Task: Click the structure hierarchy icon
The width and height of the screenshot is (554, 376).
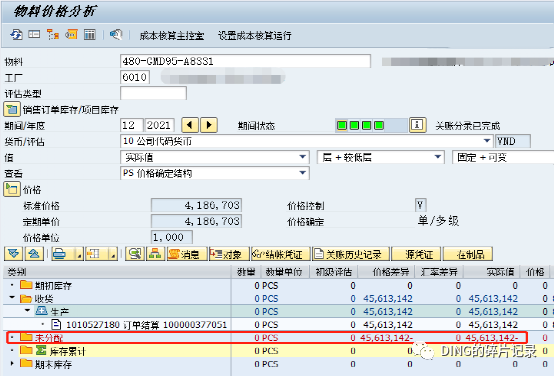Action: [x=155, y=254]
